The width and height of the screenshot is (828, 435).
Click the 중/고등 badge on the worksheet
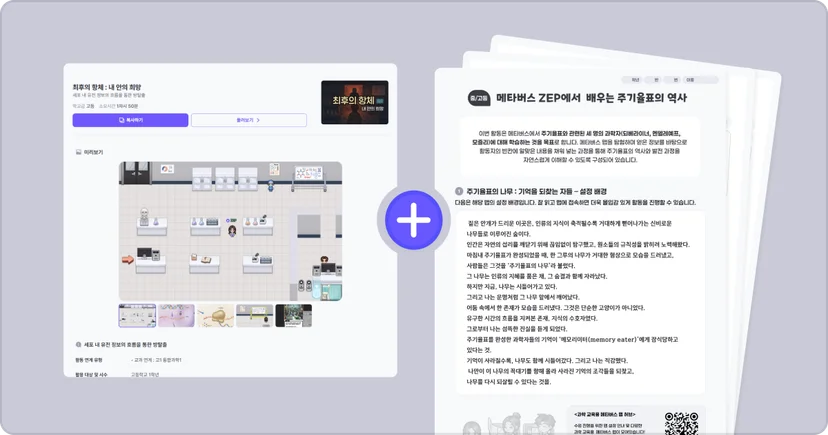click(479, 98)
